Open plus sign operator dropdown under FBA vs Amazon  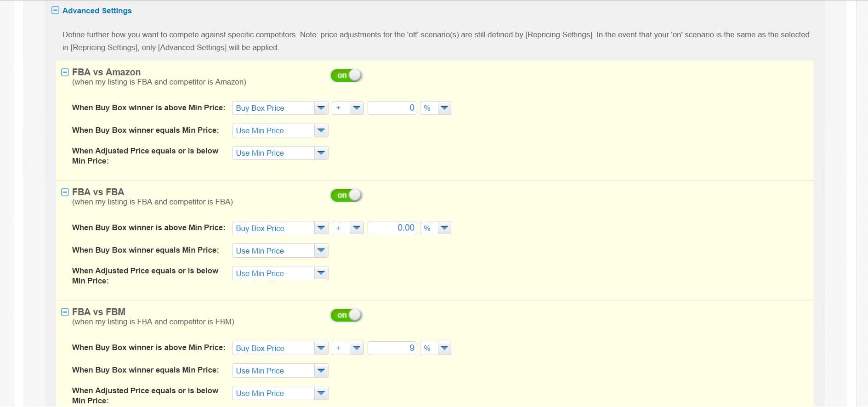pos(347,108)
